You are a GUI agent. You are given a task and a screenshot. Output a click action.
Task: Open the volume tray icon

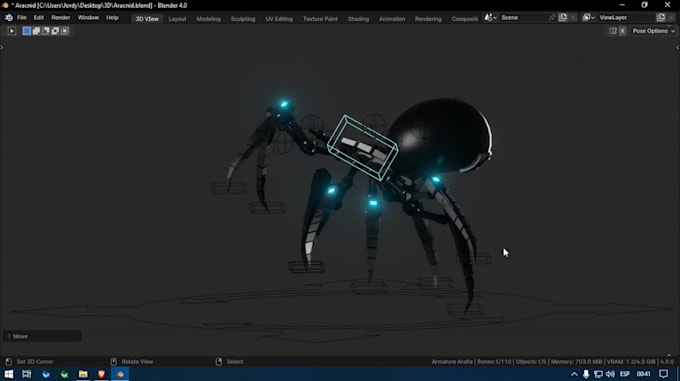[x=610, y=374]
